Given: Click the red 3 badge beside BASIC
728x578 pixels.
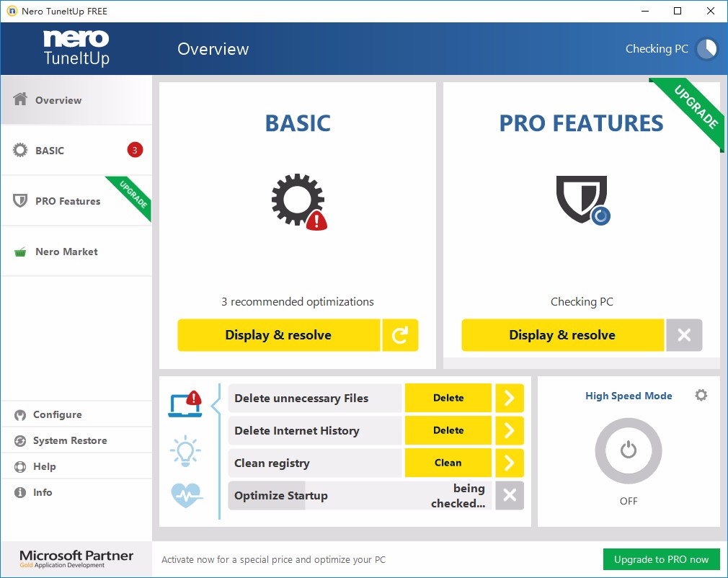Looking at the screenshot, I should point(135,150).
